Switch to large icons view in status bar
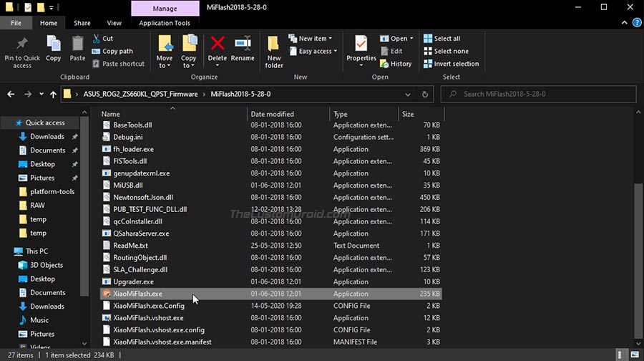Image resolution: width=644 pixels, height=361 pixels. click(x=635, y=355)
